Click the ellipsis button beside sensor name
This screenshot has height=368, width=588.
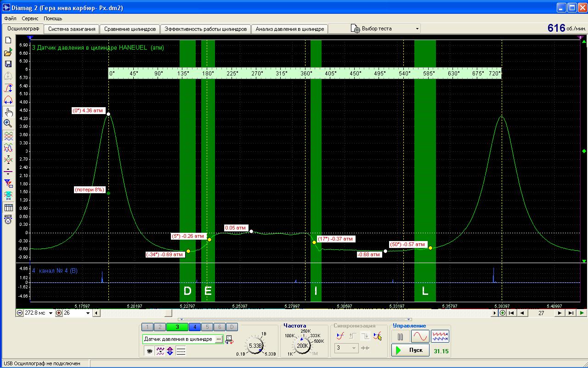(219, 339)
